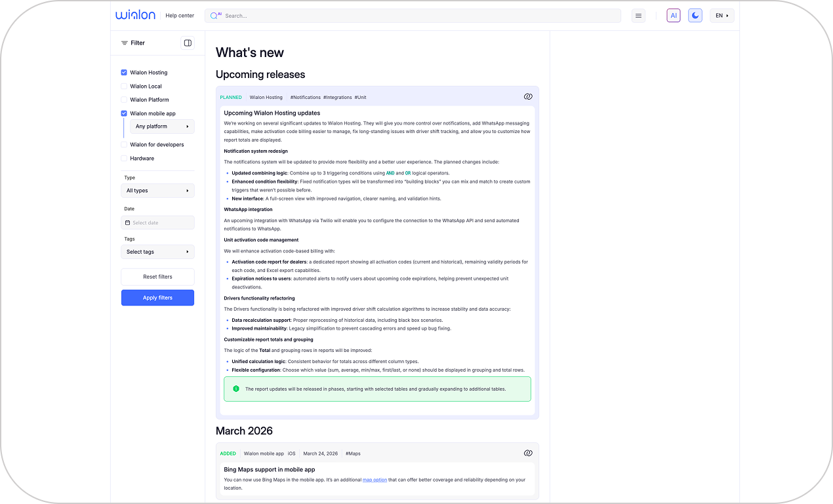
Task: Apply the selected filters
Action: [157, 298]
